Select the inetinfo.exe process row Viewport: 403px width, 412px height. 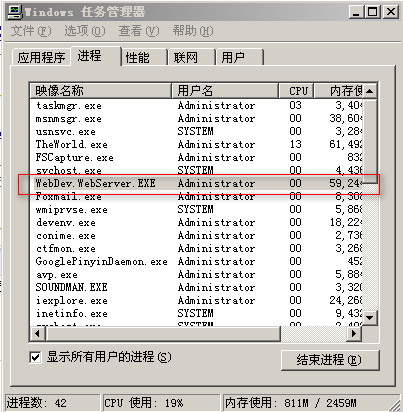pos(196,314)
